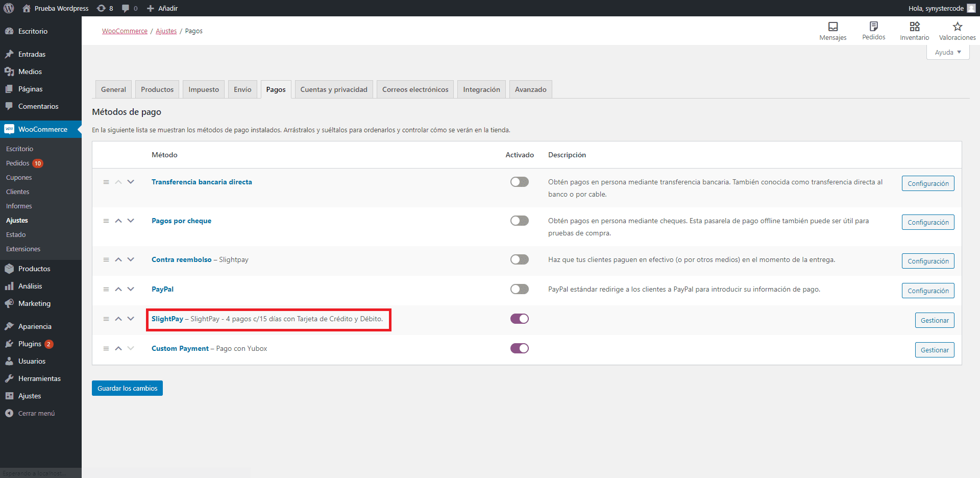Switch to the Avanzado tab
This screenshot has height=478, width=980.
[531, 89]
